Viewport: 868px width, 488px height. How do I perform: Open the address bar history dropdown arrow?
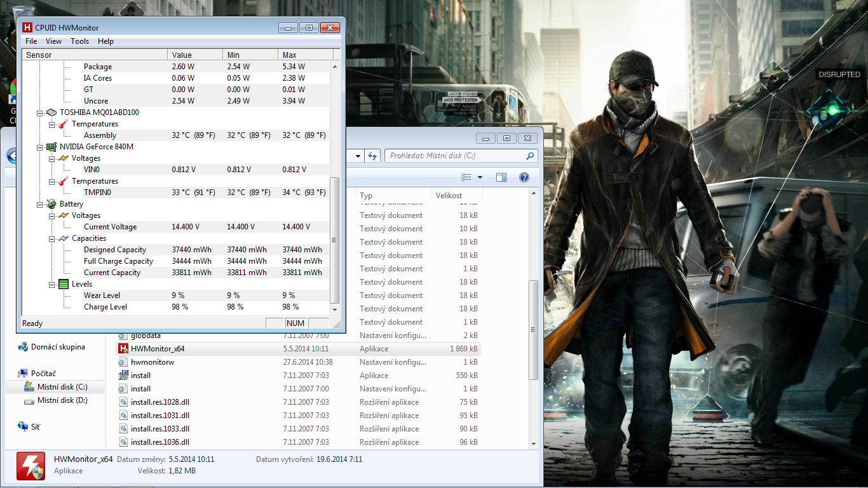(x=358, y=156)
